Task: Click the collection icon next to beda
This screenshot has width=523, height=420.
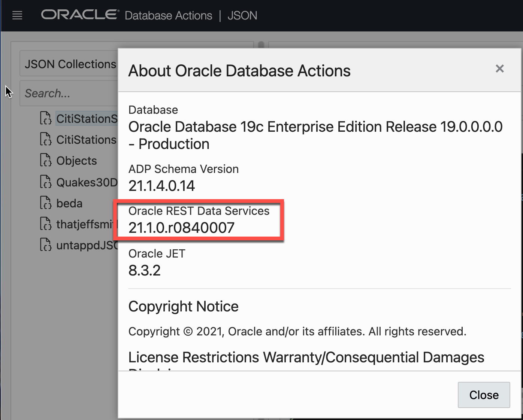Action: pos(45,203)
